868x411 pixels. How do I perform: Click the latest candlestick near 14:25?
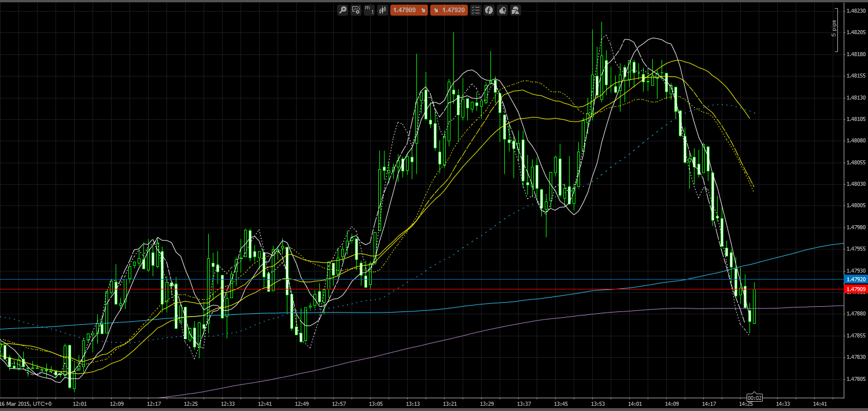[755, 307]
